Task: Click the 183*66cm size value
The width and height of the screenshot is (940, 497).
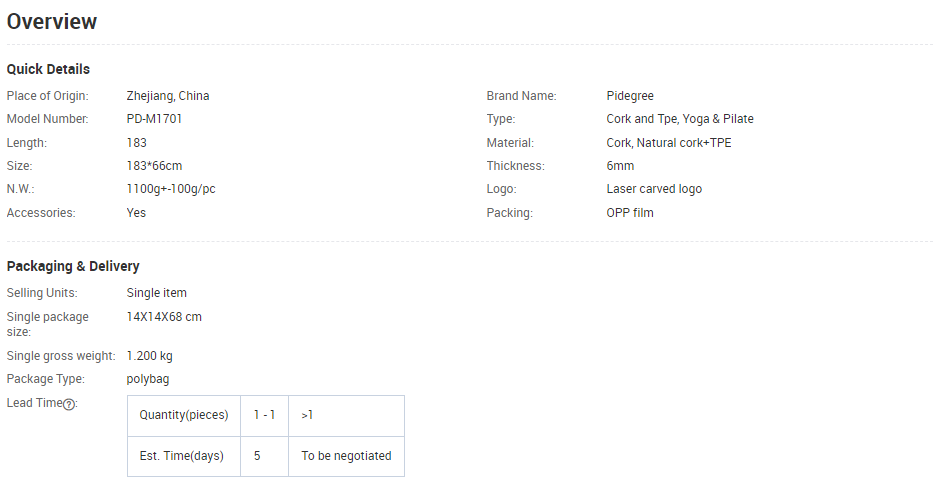Action: pyautogui.click(x=154, y=166)
